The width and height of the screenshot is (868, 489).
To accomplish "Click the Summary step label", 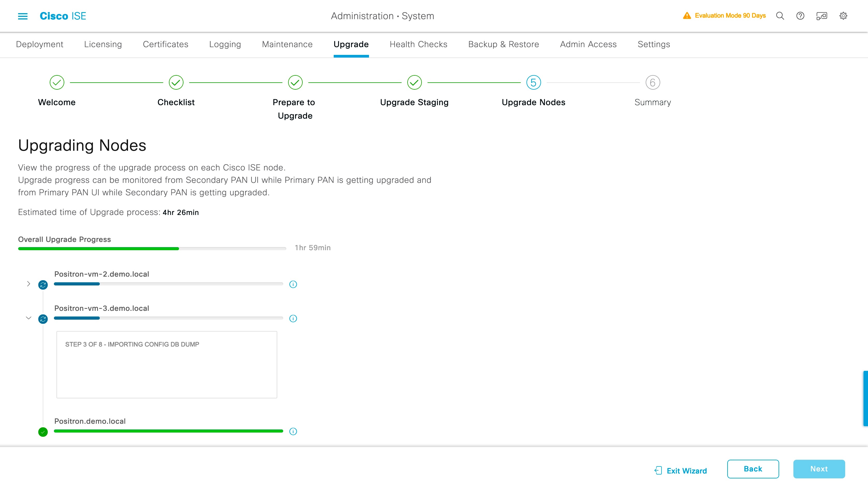I will click(653, 102).
